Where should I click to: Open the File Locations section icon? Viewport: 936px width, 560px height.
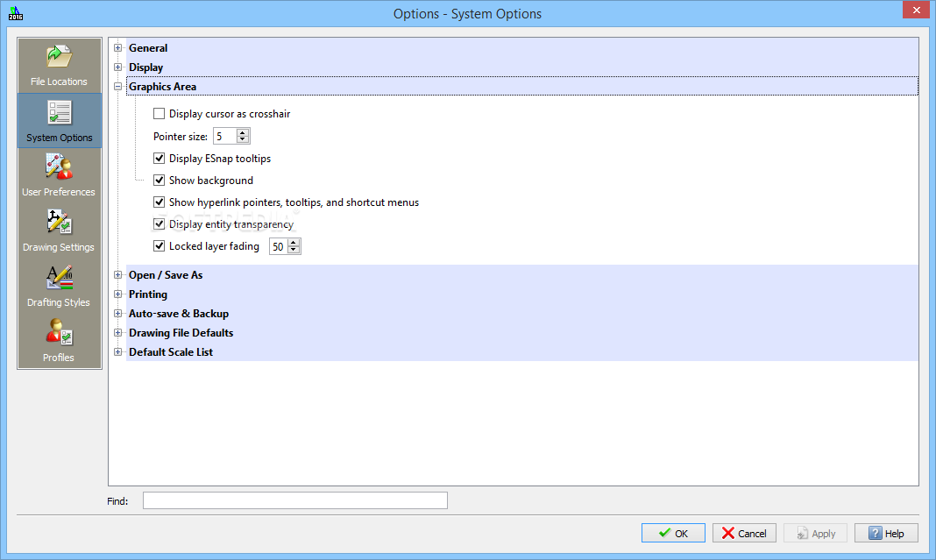pyautogui.click(x=59, y=66)
